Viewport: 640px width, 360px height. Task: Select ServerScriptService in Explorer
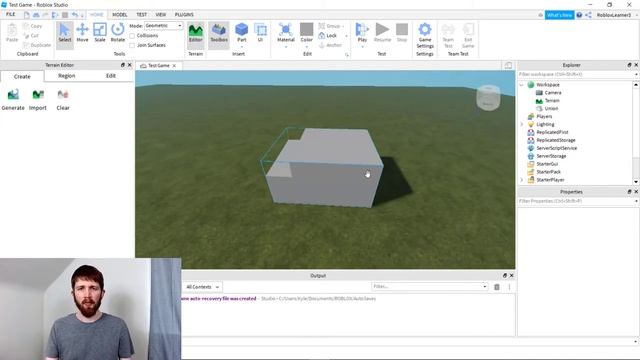(x=556, y=148)
